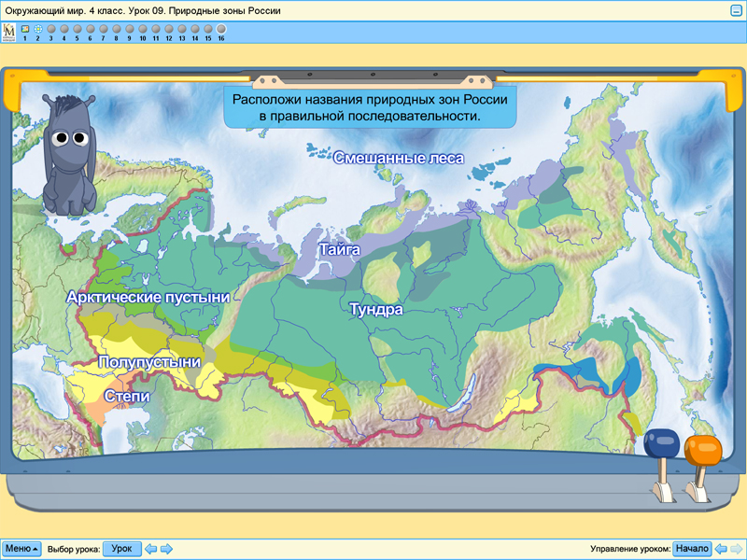Open lesson slide 2 icon
This screenshot has width=747, height=560.
click(37, 29)
